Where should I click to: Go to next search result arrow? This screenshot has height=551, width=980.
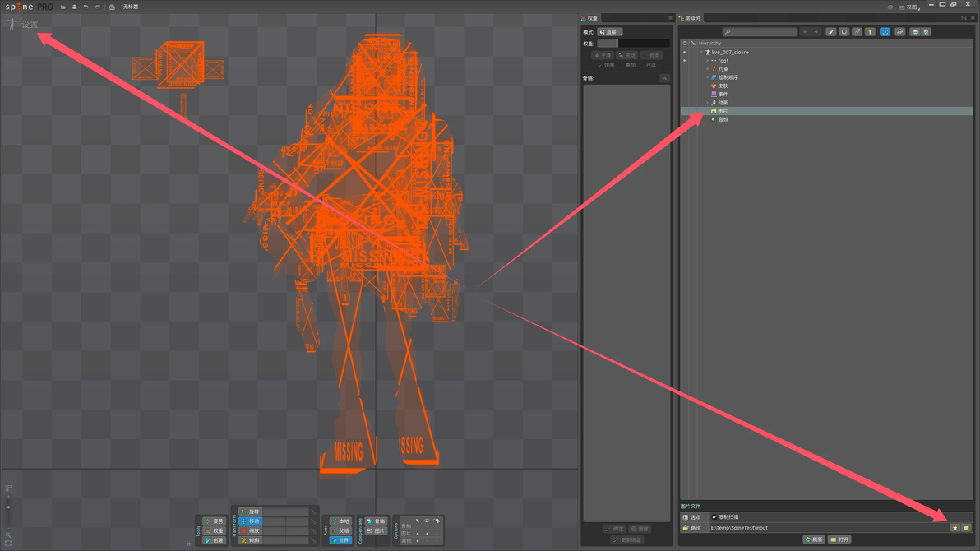(x=816, y=32)
